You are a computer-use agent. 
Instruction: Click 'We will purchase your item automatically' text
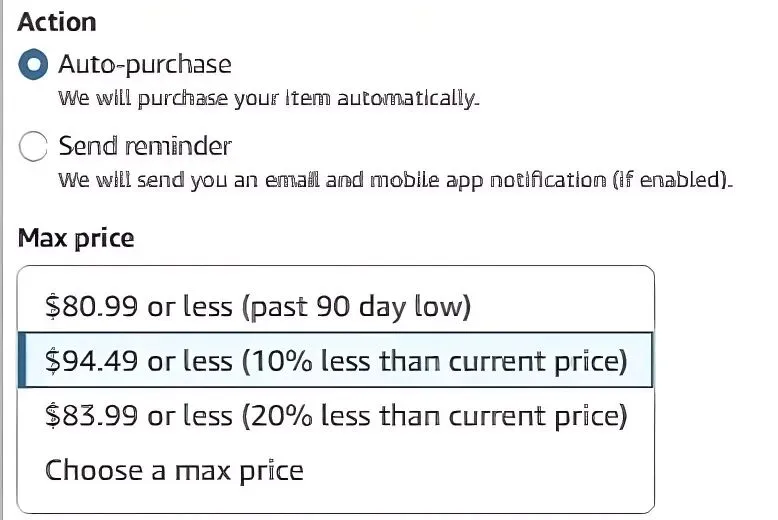point(268,98)
